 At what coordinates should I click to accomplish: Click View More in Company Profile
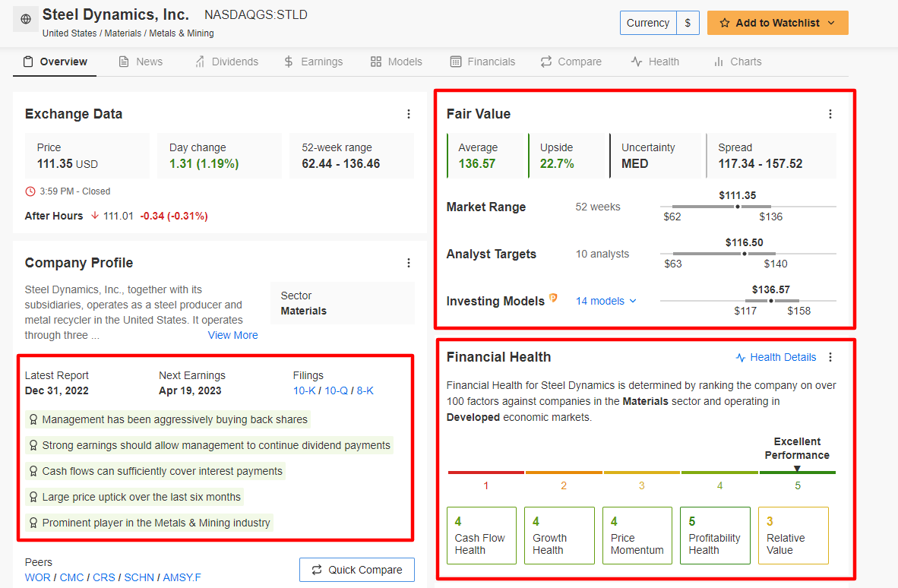coord(232,336)
